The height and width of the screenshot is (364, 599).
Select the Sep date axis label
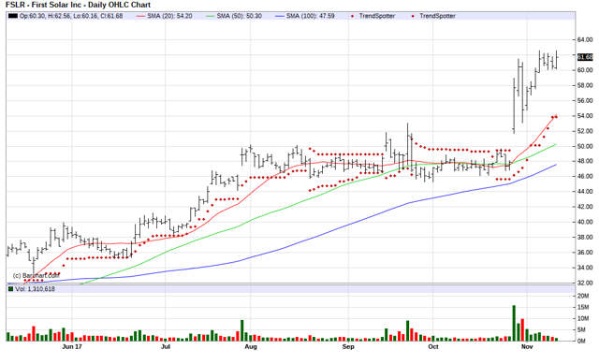(348, 347)
